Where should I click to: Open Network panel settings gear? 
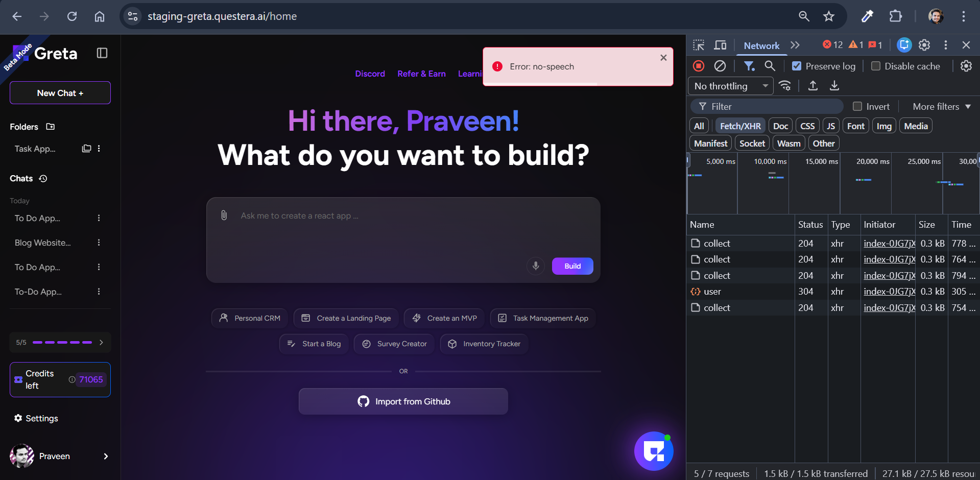966,66
